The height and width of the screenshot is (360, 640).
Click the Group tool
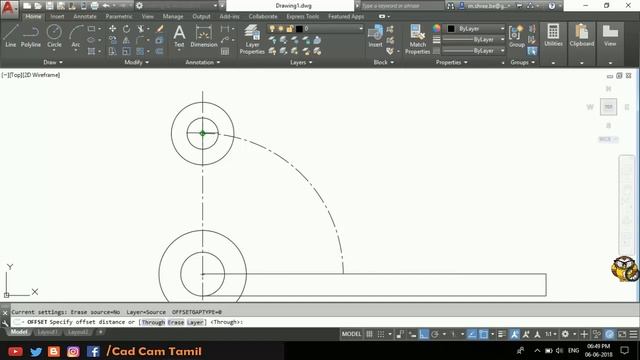[x=516, y=36]
